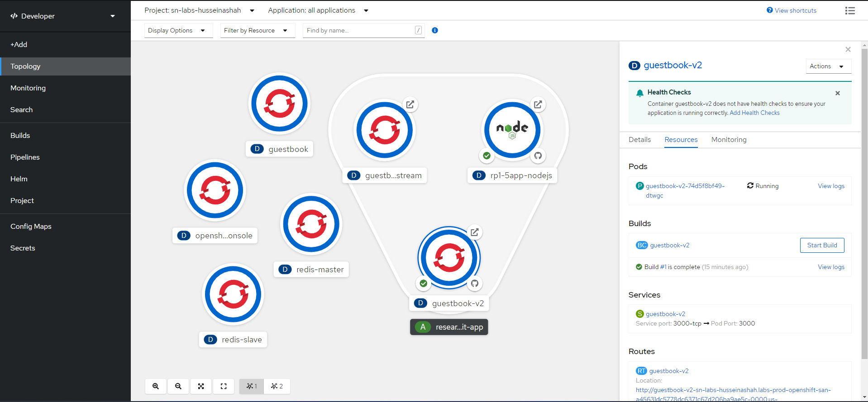
Task: Open guestbook-v2 service link
Action: pos(665,314)
